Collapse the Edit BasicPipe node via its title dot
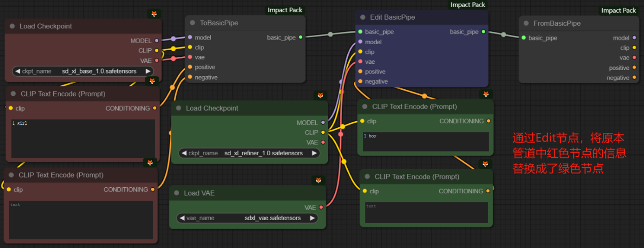 363,17
